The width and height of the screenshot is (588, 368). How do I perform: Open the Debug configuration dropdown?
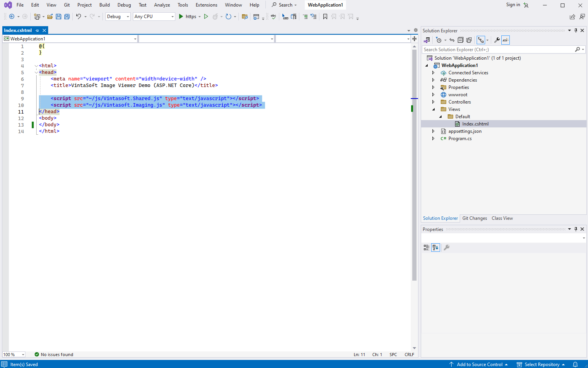pyautogui.click(x=118, y=17)
